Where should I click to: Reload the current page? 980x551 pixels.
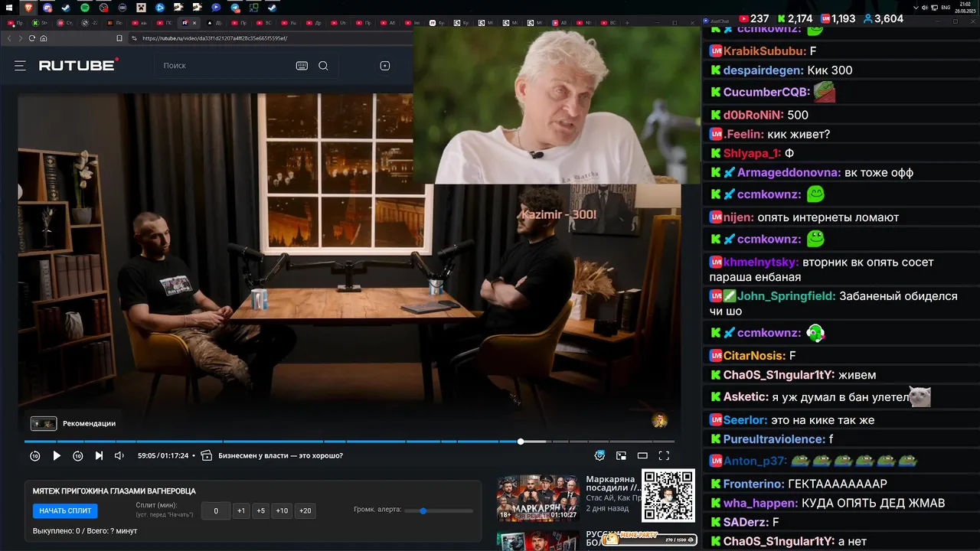click(32, 38)
